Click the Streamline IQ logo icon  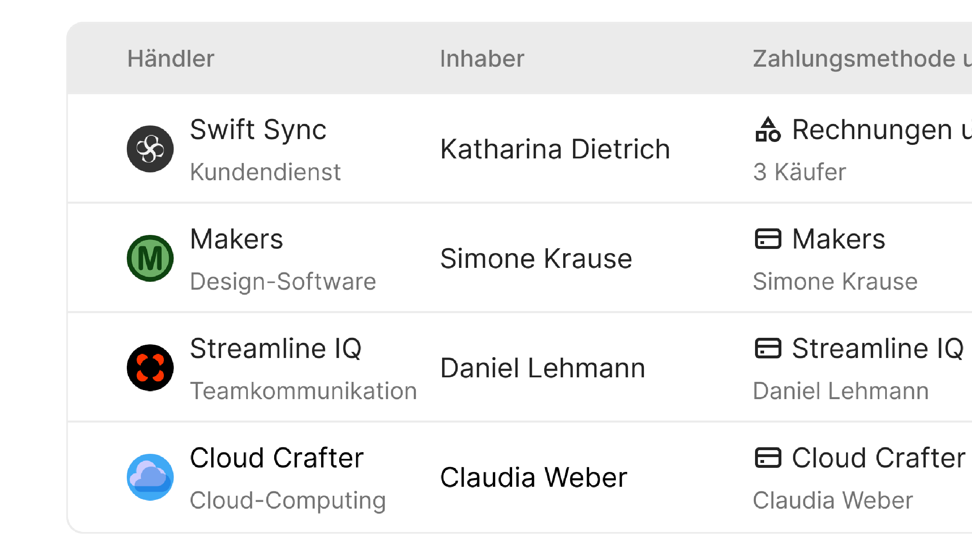[x=150, y=368]
